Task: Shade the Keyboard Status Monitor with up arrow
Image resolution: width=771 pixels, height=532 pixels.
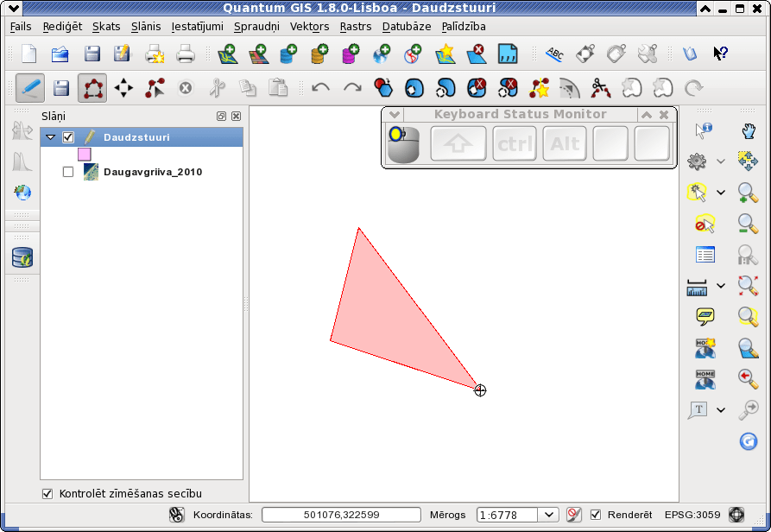Action: [x=647, y=115]
